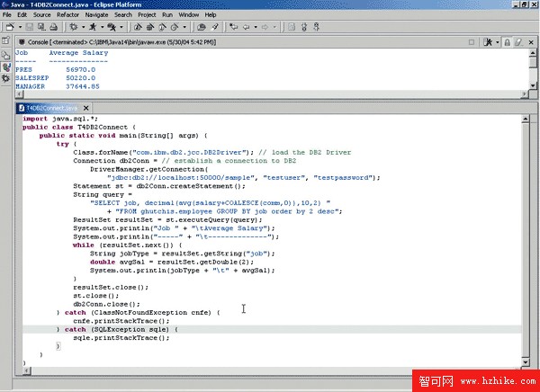The width and height of the screenshot is (540, 392).
Task: Click the Debug bug icon
Action: 74,27
